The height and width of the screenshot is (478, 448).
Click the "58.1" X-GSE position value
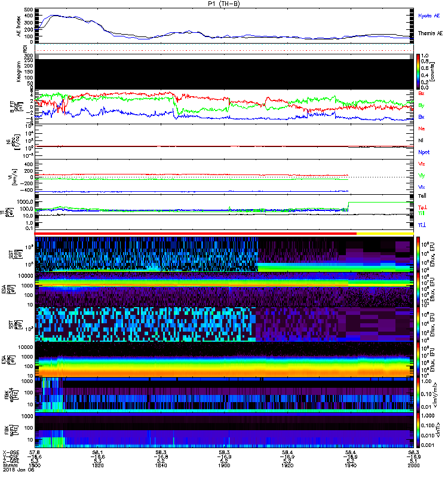coord(98,452)
